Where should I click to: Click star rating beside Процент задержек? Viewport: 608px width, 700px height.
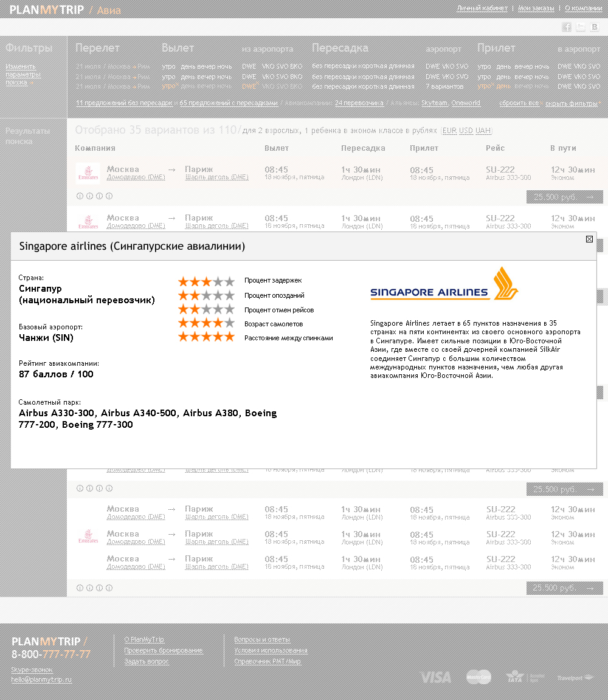206,281
